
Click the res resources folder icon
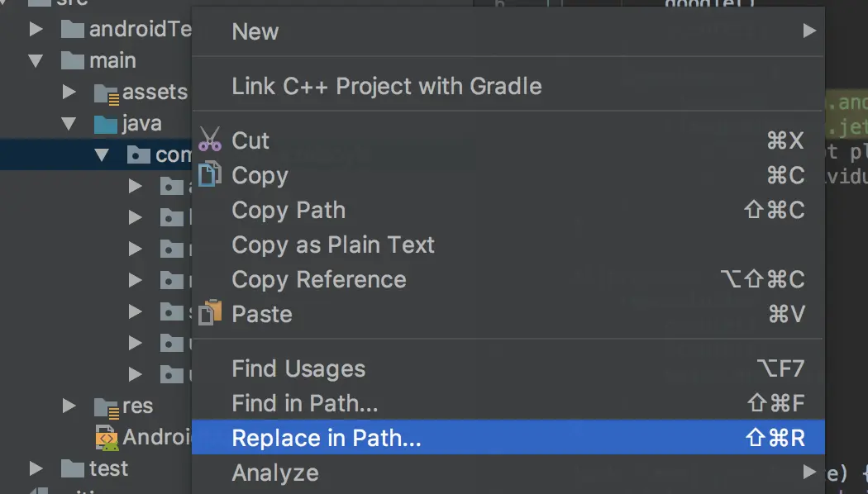[106, 406]
